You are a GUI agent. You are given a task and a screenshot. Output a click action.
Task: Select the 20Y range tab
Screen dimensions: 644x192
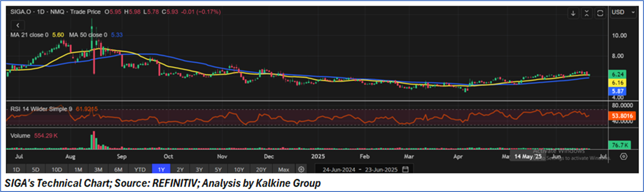pyautogui.click(x=261, y=169)
